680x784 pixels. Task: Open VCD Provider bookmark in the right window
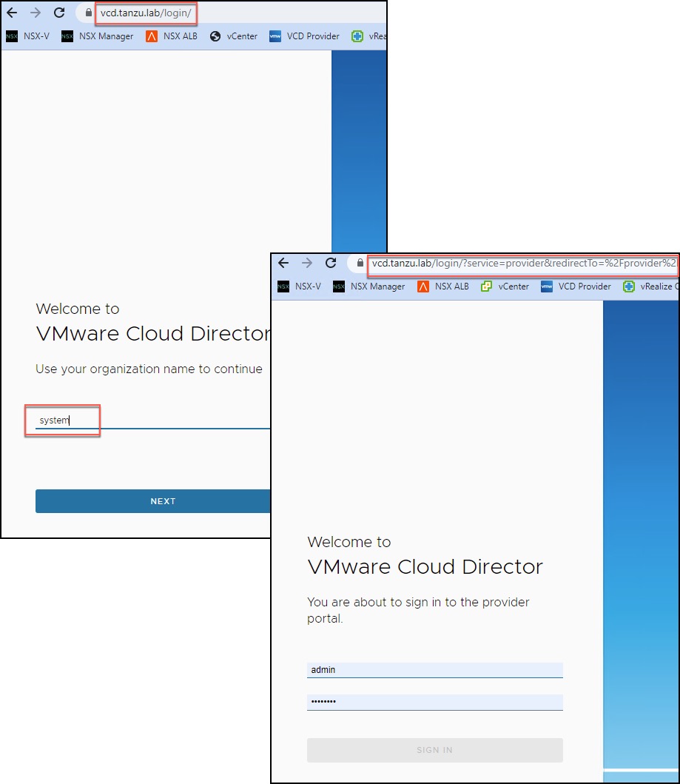(576, 287)
